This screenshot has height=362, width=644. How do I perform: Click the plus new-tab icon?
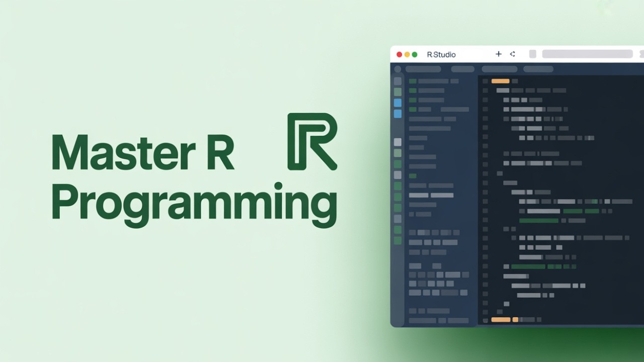click(499, 54)
